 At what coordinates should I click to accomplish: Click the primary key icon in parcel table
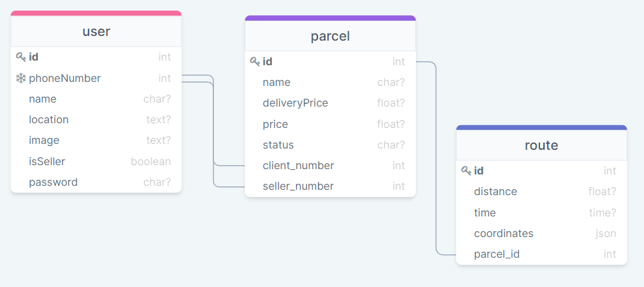pos(255,62)
